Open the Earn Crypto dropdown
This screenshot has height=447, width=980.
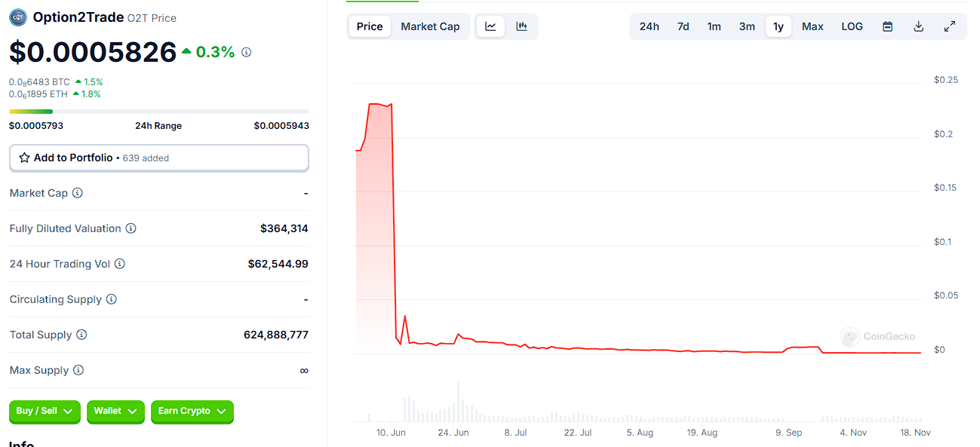pos(192,411)
